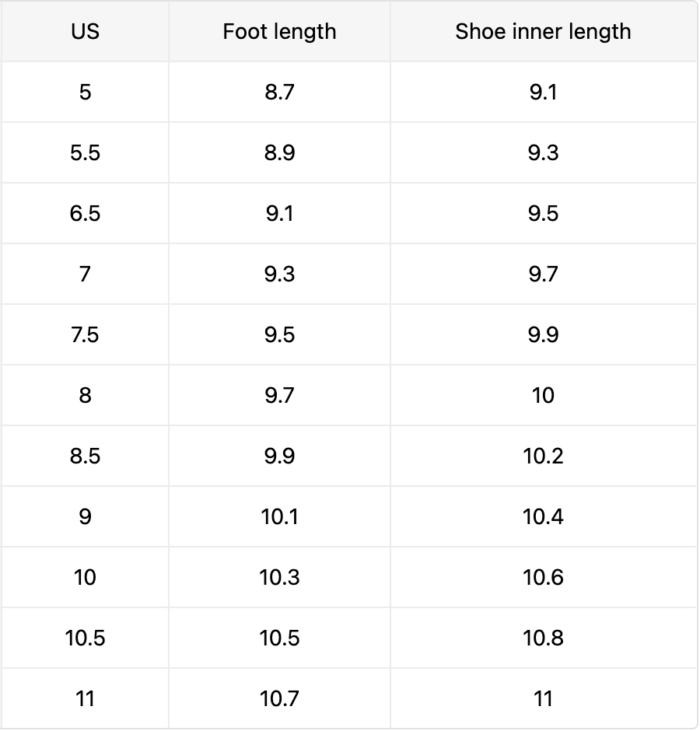Click shoe inner length 10.8 cell
700x731 pixels.
pos(543,638)
